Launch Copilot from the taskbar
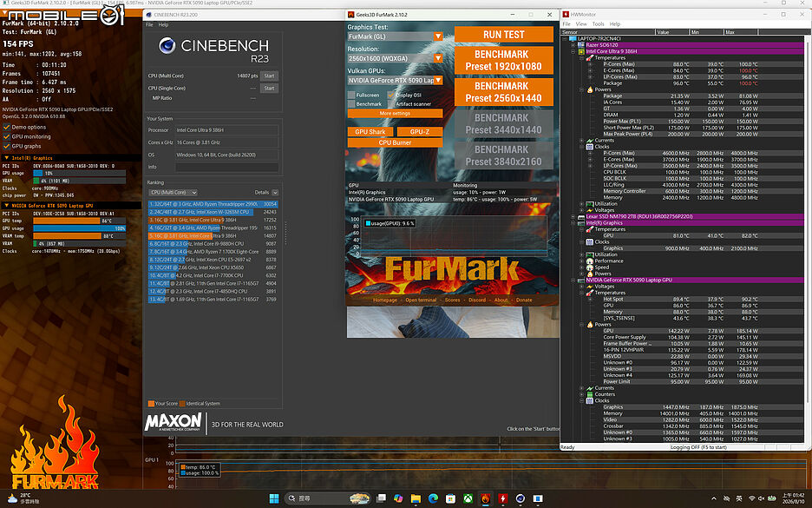The height and width of the screenshot is (508, 812). (x=398, y=498)
